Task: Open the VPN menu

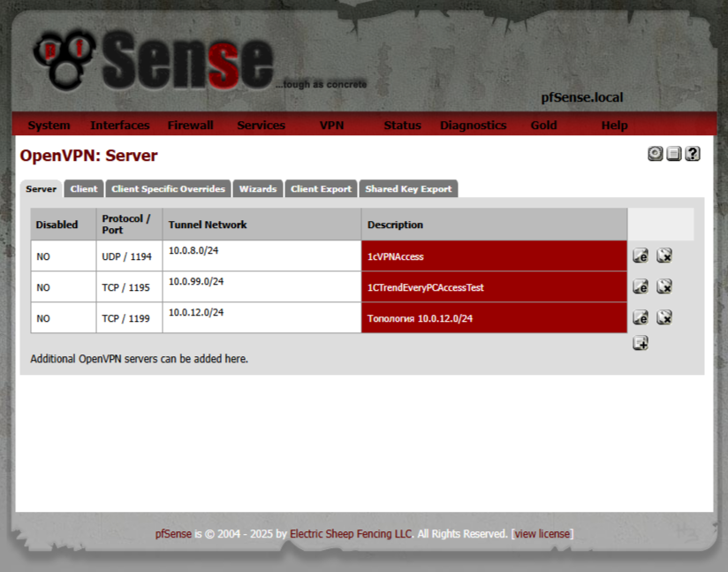Action: tap(331, 126)
